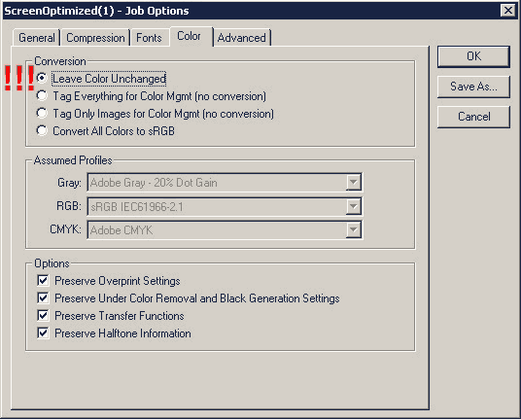Go to the Advanced tab
This screenshot has height=420, width=521.
click(x=242, y=38)
